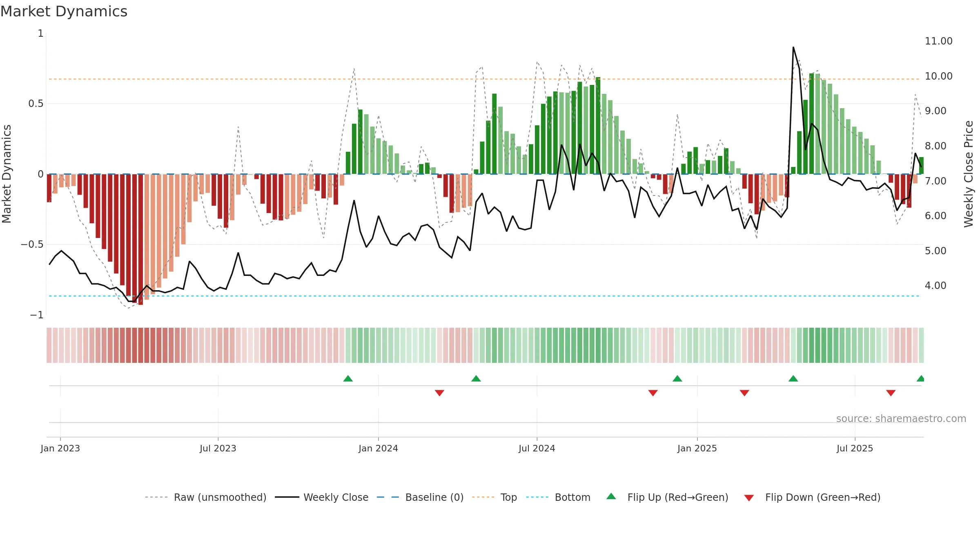Click the 10.00 price axis tick

pyautogui.click(x=939, y=76)
